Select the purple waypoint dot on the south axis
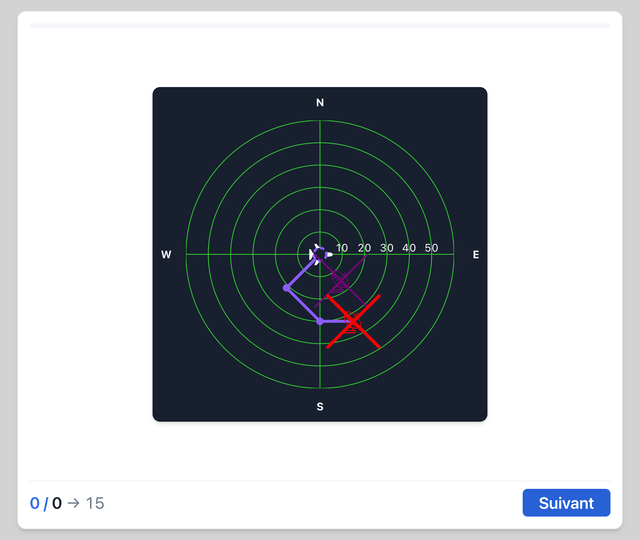The height and width of the screenshot is (540, 640). tap(320, 322)
